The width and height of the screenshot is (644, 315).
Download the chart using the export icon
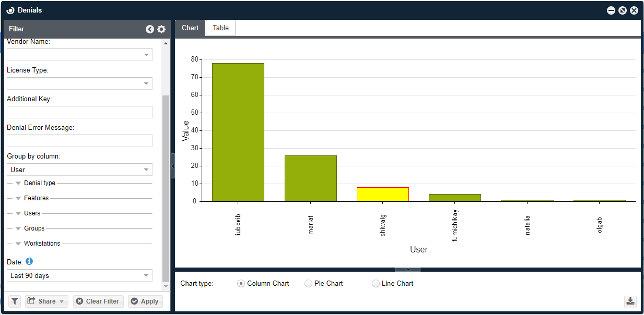(x=630, y=301)
